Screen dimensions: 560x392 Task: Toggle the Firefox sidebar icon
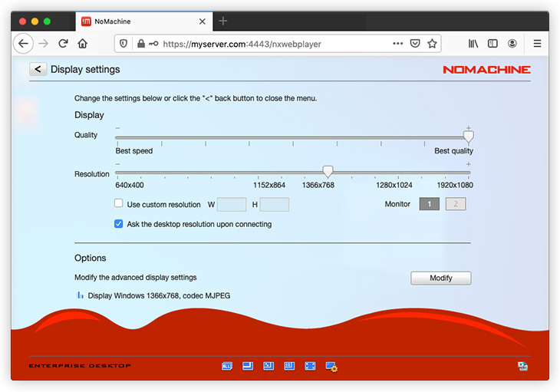(492, 44)
